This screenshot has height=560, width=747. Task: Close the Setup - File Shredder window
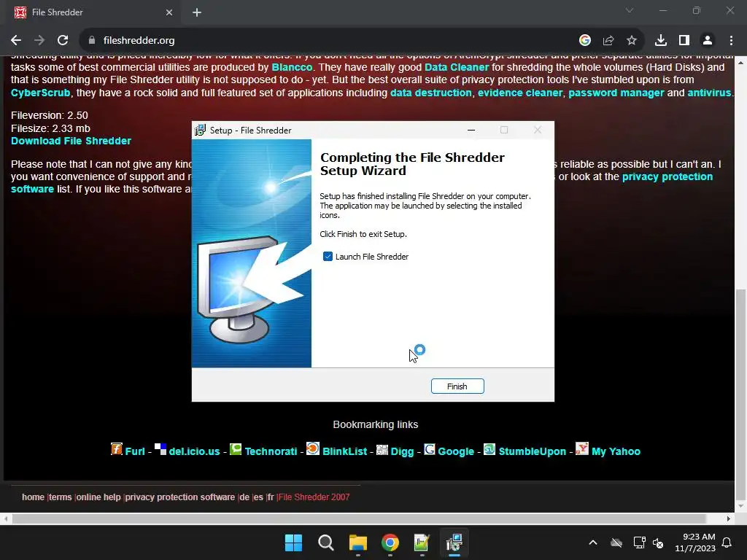coord(538,130)
